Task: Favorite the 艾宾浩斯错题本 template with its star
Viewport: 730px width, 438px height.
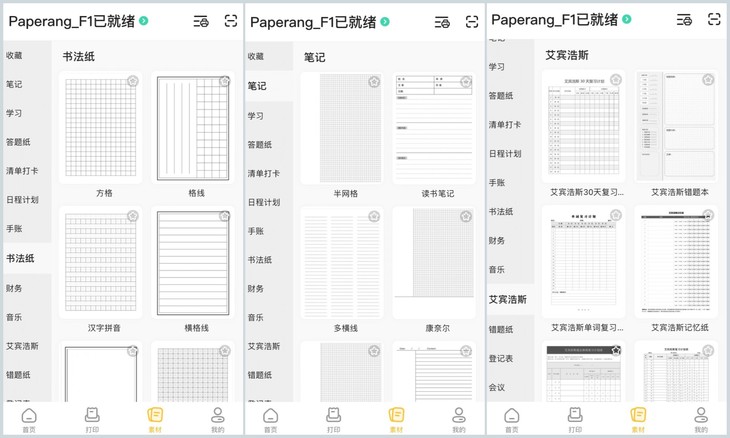Action: [x=708, y=80]
